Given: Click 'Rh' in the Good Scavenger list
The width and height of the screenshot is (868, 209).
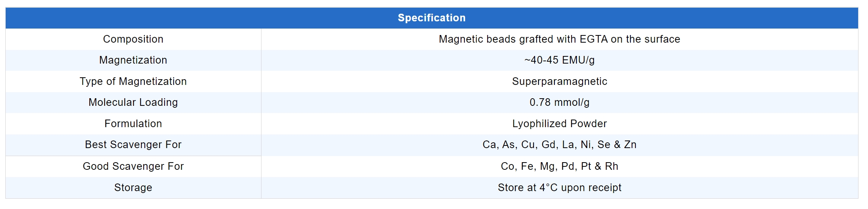Looking at the screenshot, I should (x=611, y=166).
